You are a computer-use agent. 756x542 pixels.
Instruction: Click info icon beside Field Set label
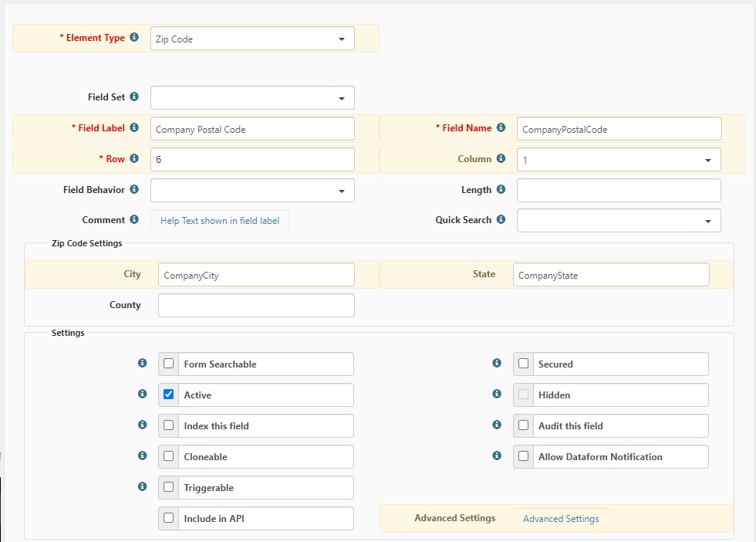click(x=134, y=97)
